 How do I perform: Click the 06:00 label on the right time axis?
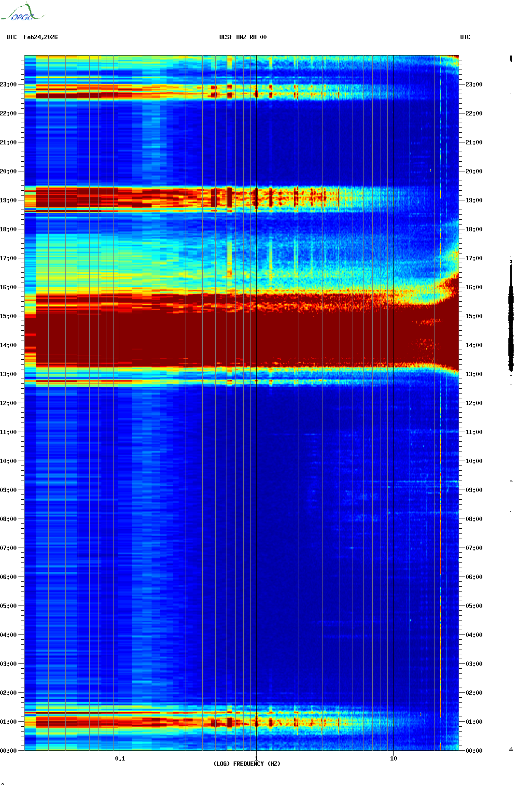click(x=474, y=577)
